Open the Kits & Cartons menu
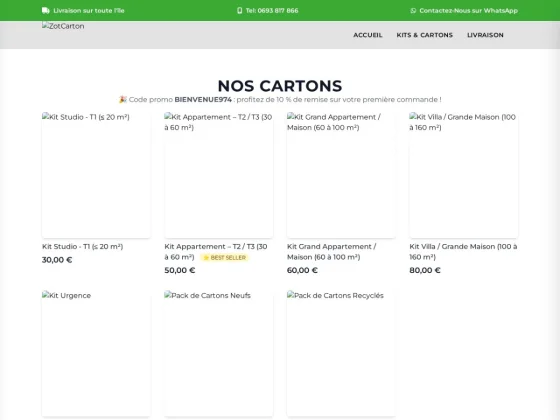560x420 pixels. click(425, 35)
